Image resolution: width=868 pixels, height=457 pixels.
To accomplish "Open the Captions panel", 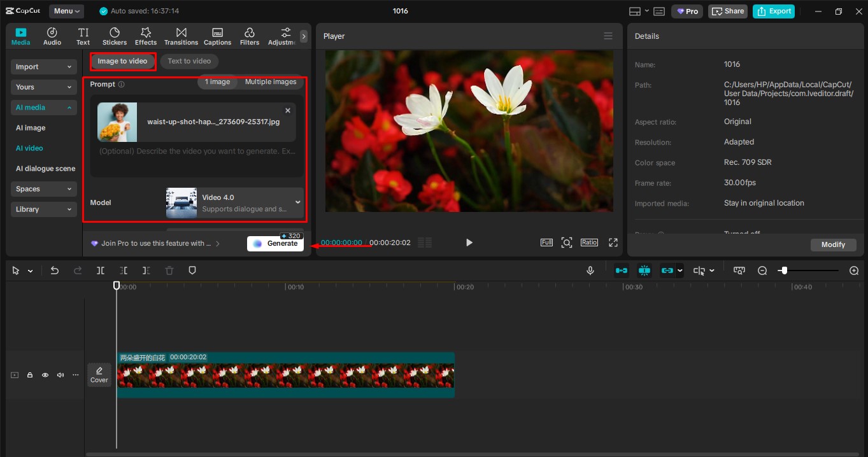I will click(x=217, y=35).
